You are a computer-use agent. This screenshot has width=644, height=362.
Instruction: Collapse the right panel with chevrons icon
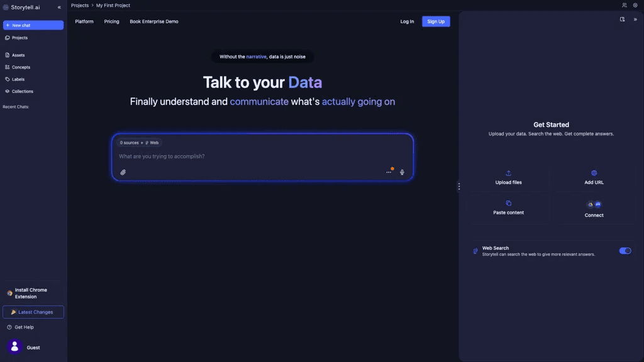click(635, 19)
